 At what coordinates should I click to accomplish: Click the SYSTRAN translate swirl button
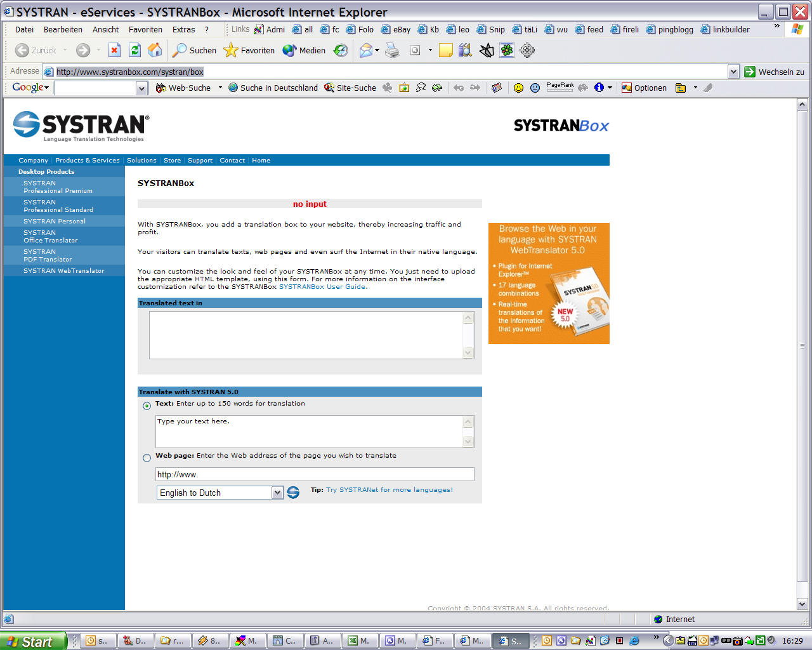click(293, 493)
